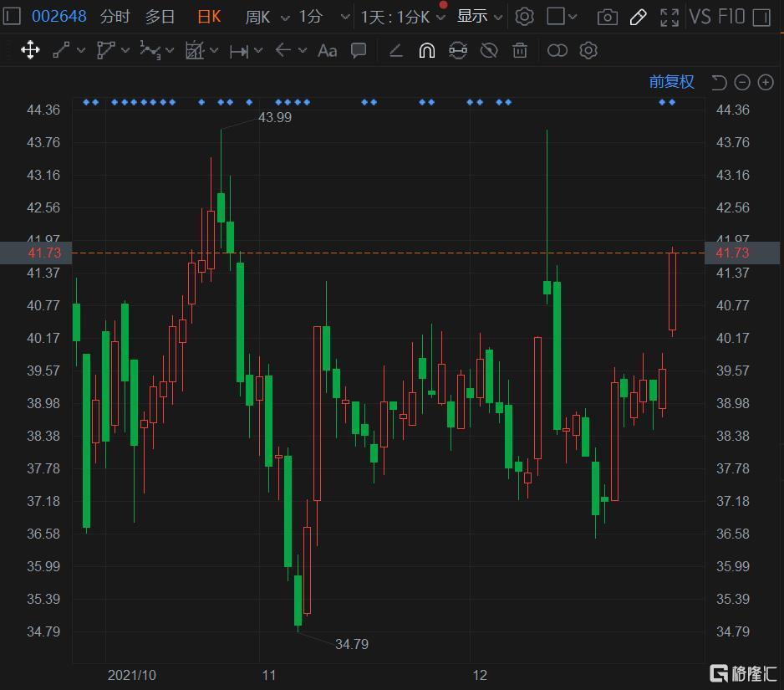Expand the 1分 minute period dropdown
The height and width of the screenshot is (690, 784).
pos(345,17)
